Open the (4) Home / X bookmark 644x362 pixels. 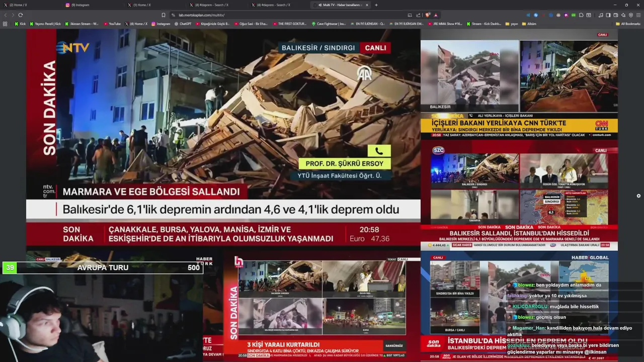point(136,24)
